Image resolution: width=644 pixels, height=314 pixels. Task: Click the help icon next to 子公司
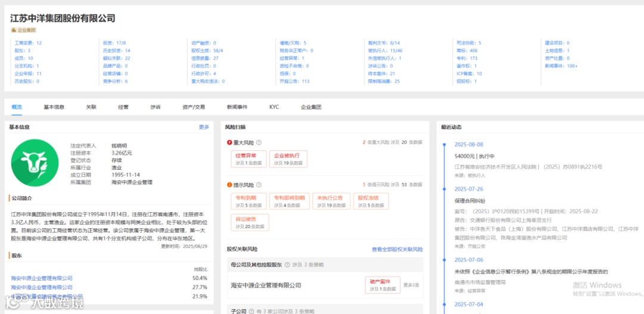[252, 311]
